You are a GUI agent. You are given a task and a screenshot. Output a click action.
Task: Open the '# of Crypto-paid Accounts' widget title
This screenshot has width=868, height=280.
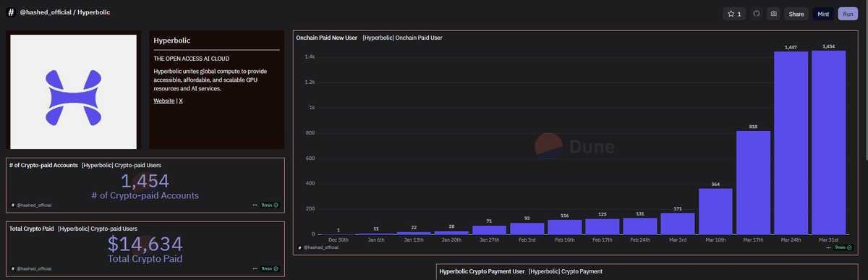(43, 166)
